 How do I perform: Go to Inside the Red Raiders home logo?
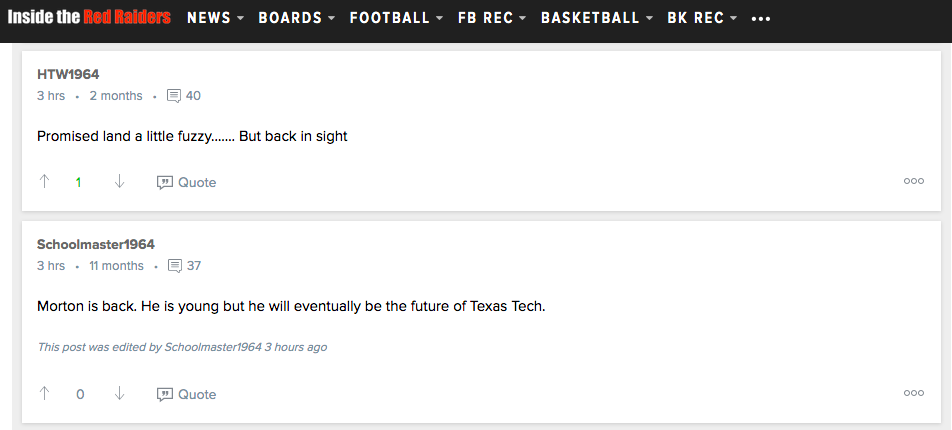[89, 18]
